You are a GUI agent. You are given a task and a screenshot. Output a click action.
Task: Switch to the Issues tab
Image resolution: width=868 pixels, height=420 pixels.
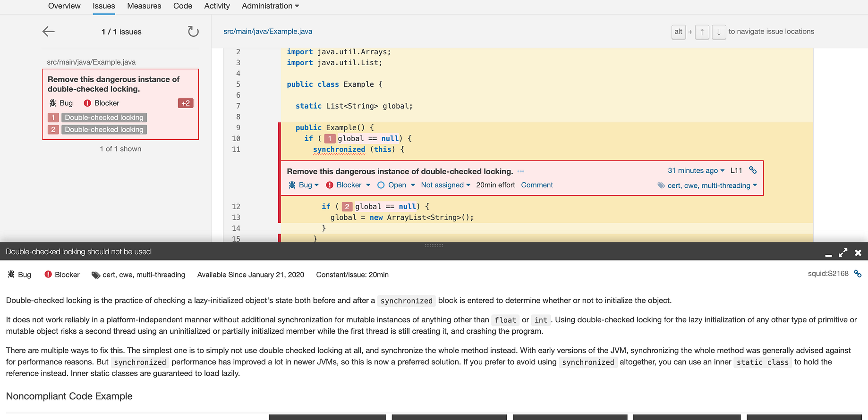coord(104,6)
